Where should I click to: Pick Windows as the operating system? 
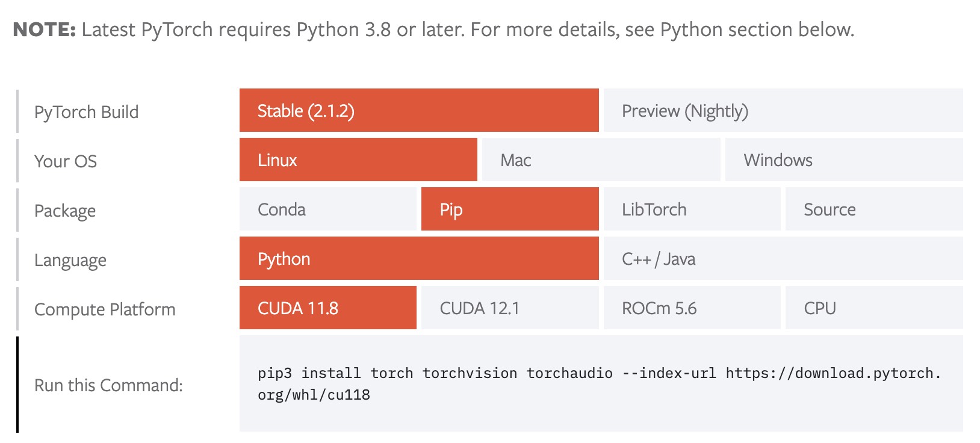coord(844,160)
